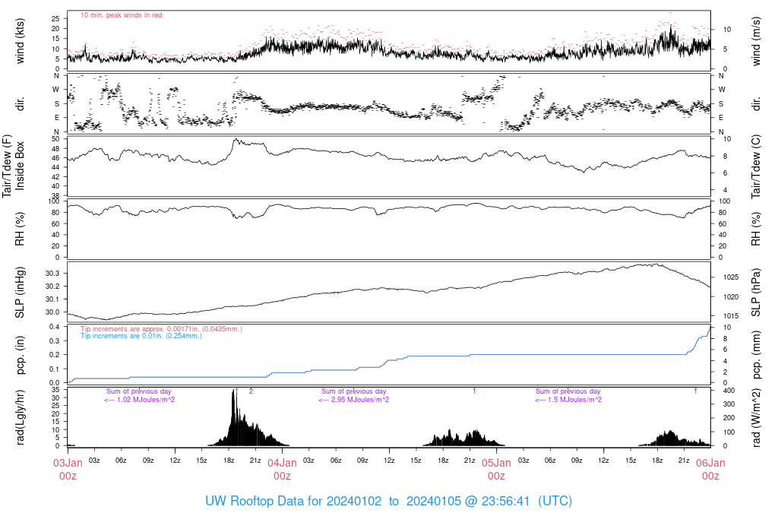The height and width of the screenshot is (532, 778).
Task: Click the '1025' hPa tick label
Action: (731, 277)
